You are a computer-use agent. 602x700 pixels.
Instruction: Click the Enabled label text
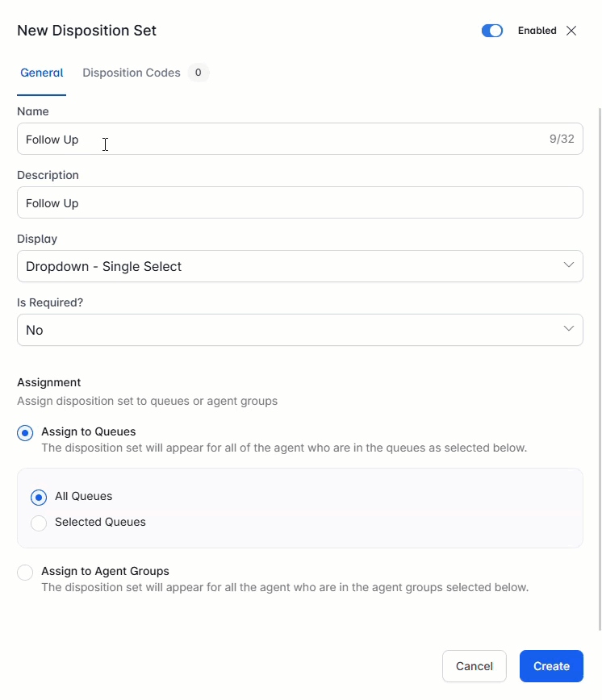(537, 31)
